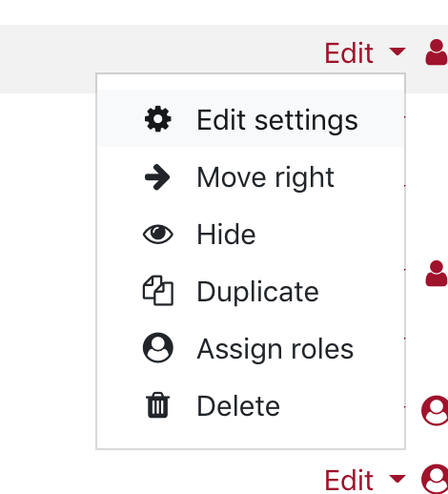Choose Delete in the edit menu
Image resolution: width=448 pixels, height=494 pixels.
tap(251, 405)
